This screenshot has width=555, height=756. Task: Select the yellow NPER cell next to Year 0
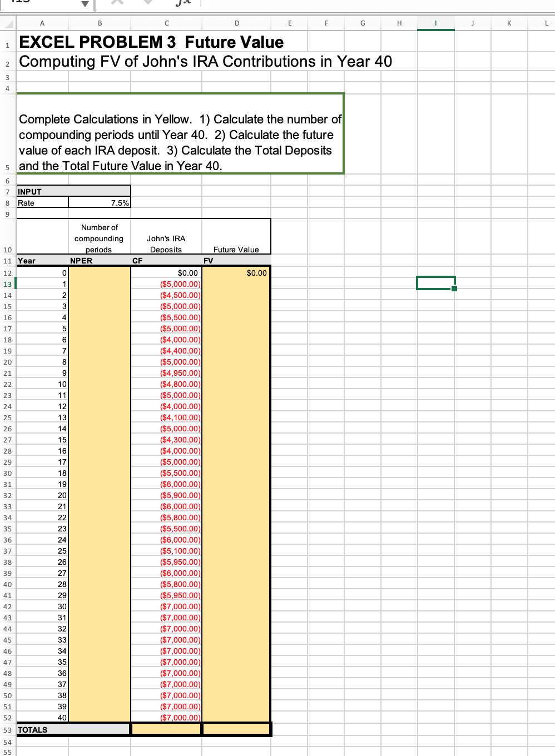(99, 272)
